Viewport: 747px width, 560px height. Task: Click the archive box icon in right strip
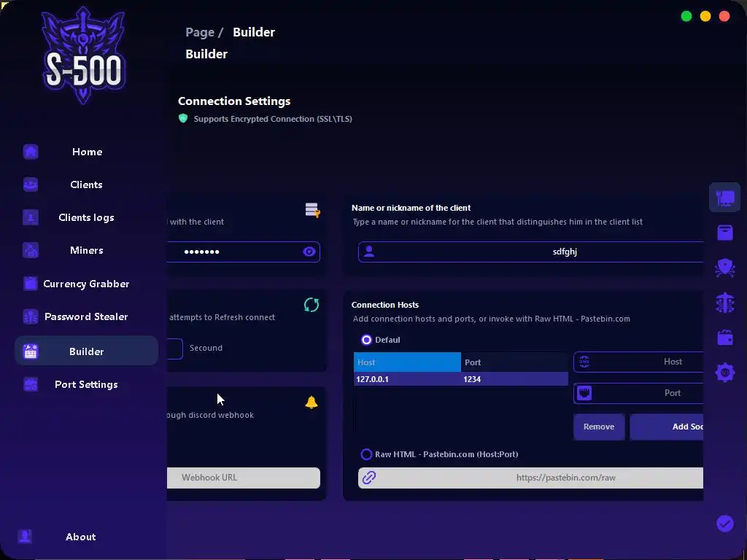724,233
